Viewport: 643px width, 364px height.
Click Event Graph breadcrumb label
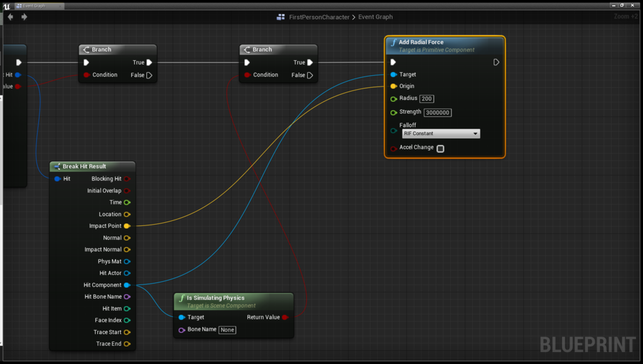(x=376, y=17)
